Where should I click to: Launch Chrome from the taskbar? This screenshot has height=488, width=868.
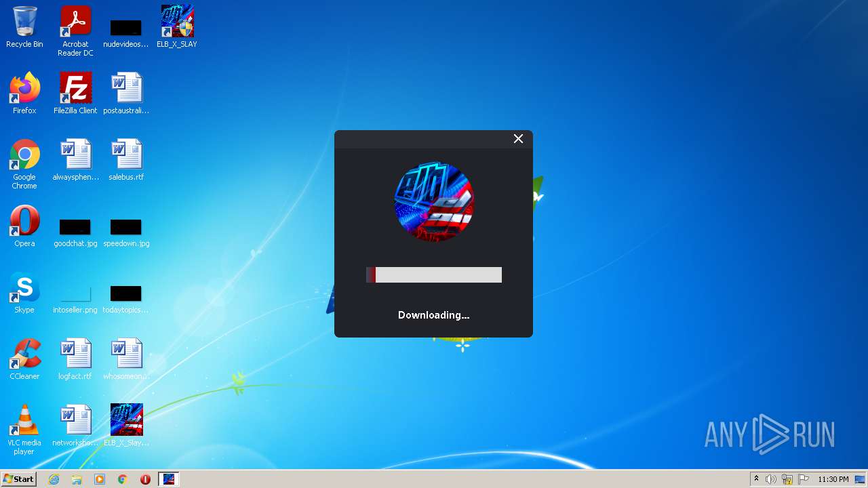(123, 479)
